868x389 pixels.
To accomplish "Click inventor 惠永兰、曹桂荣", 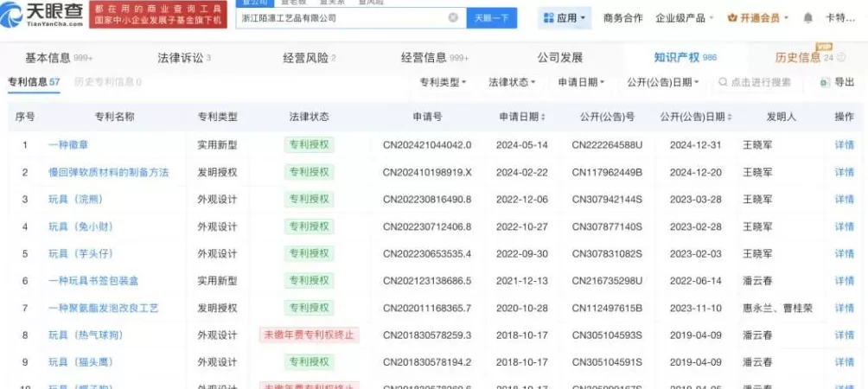I will tap(778, 308).
